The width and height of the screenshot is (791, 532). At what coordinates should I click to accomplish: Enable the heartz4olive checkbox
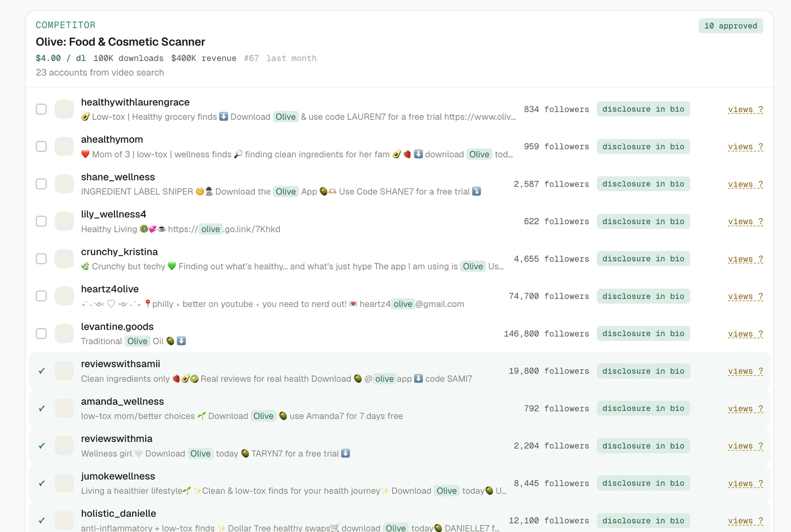41,296
